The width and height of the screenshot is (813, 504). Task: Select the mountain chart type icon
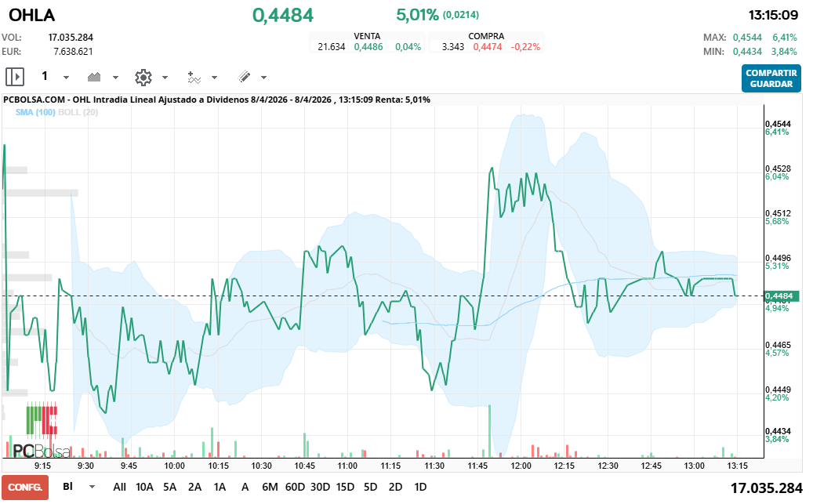(94, 77)
